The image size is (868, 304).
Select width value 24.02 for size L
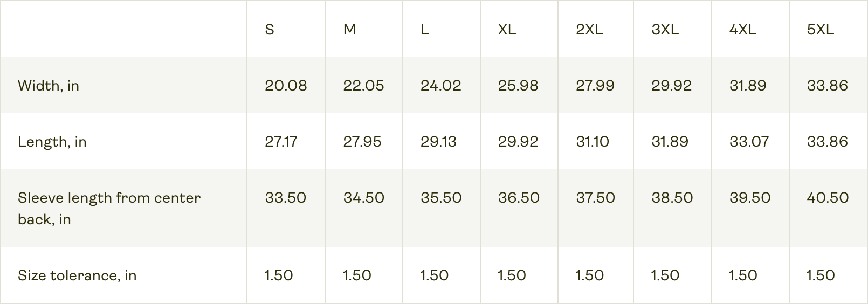click(440, 86)
